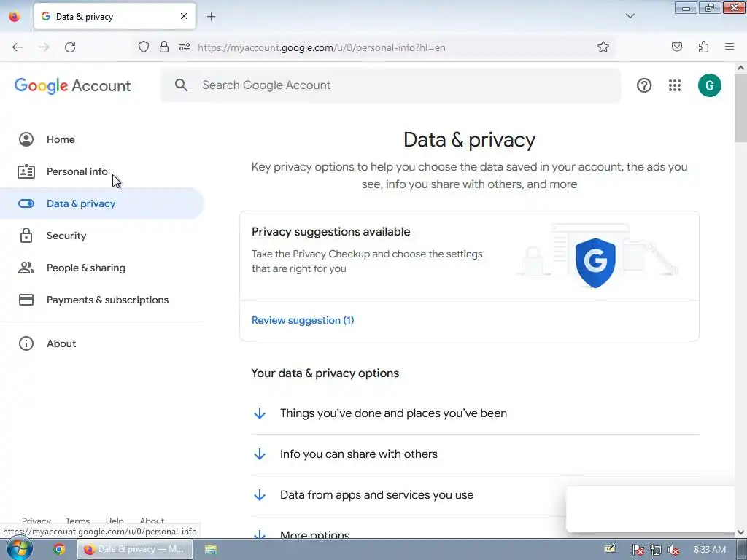Open the tracking protection shield icon
The height and width of the screenshot is (560, 747).
click(144, 47)
